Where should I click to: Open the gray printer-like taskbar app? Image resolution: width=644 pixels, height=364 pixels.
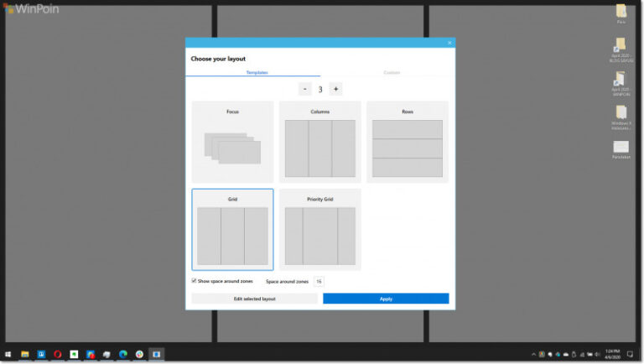point(106,354)
